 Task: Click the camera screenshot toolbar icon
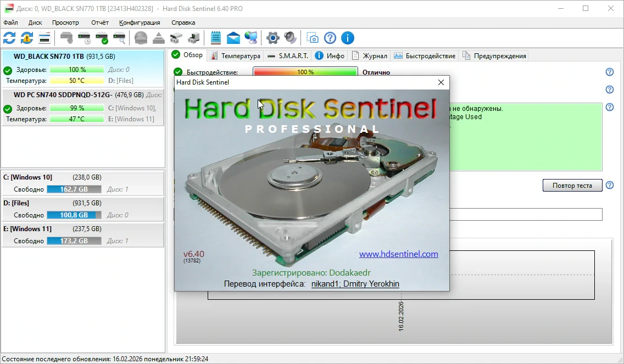pyautogui.click(x=313, y=38)
